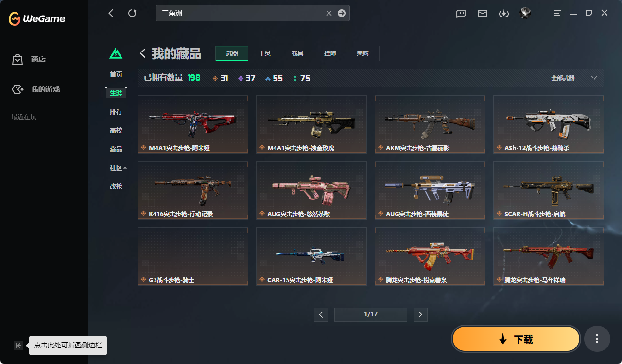Open the WeGame main menu icon

pyautogui.click(x=557, y=13)
